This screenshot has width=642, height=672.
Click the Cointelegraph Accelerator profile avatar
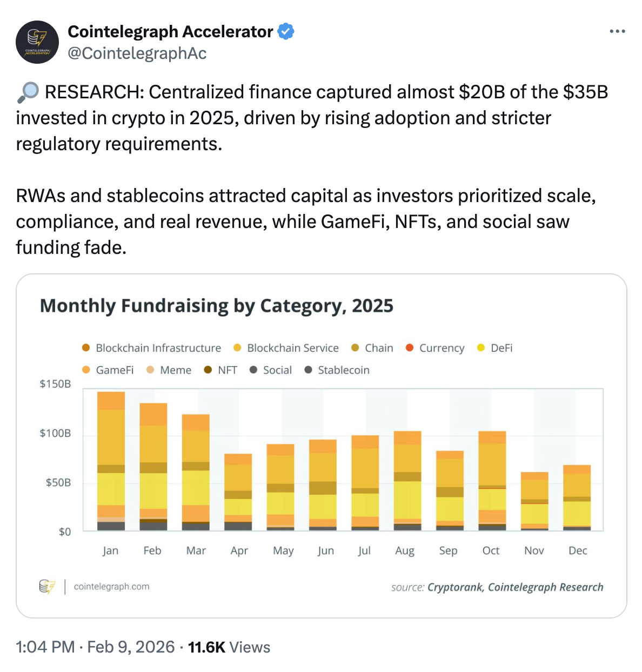[37, 42]
